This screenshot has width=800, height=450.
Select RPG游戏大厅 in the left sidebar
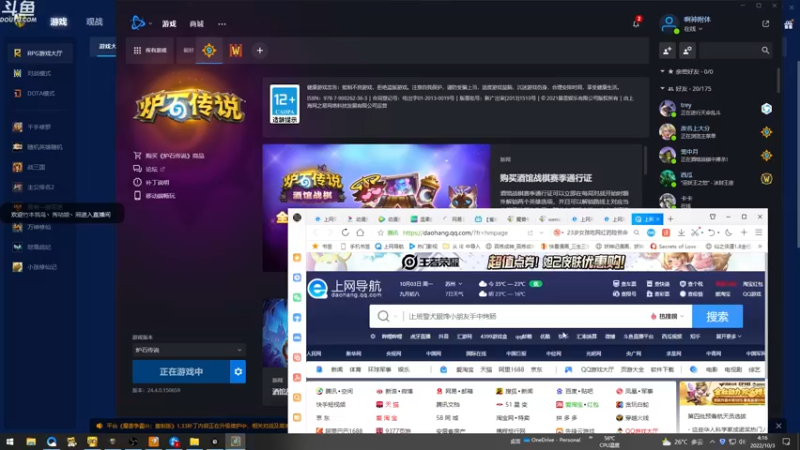coord(40,53)
